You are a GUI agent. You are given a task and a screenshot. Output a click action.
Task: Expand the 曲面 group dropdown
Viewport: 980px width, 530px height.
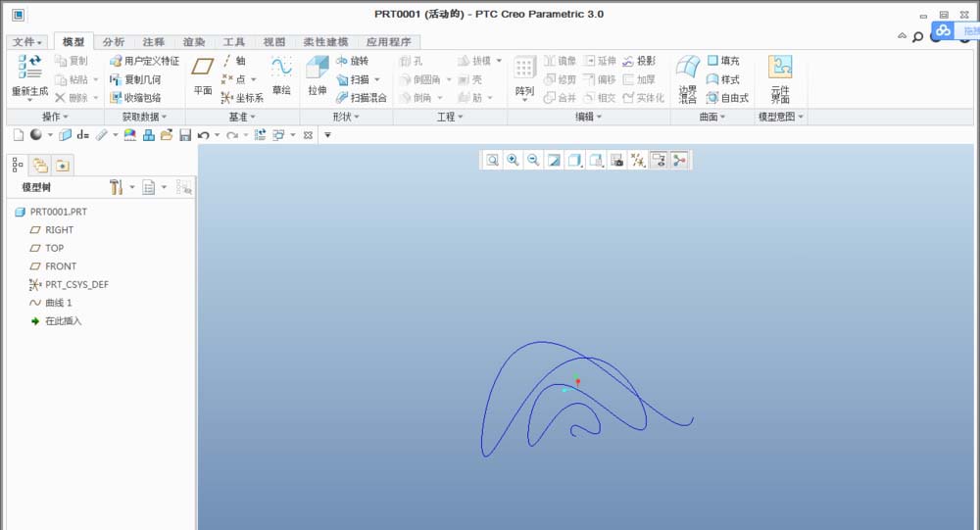tap(711, 117)
